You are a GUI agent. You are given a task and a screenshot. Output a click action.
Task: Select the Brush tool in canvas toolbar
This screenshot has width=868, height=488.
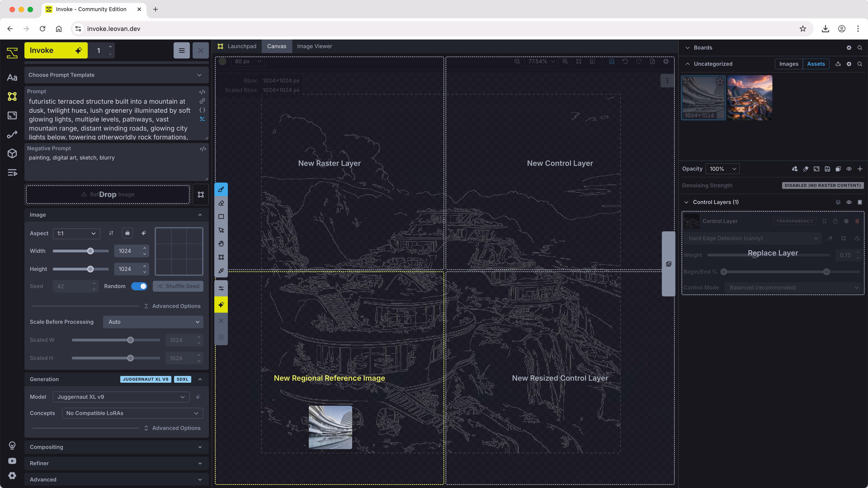click(221, 190)
